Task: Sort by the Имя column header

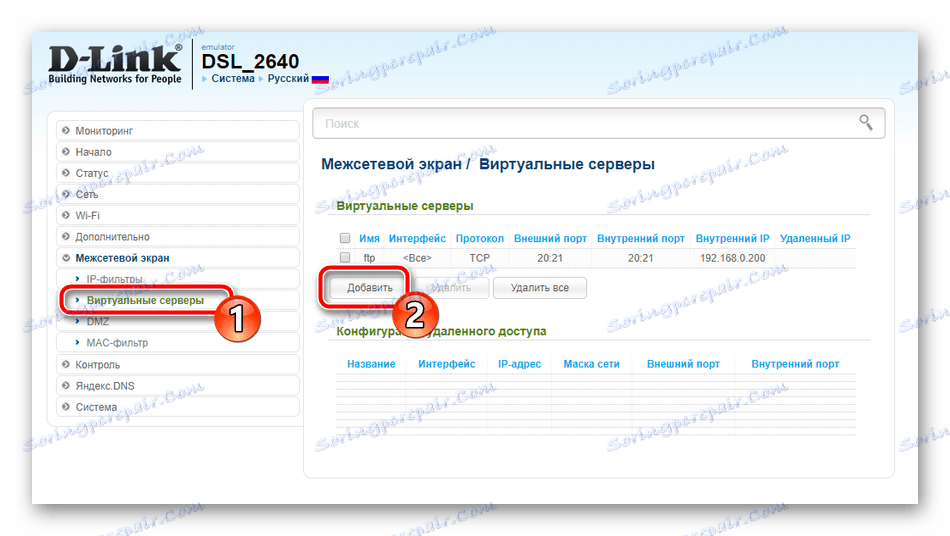Action: click(369, 239)
